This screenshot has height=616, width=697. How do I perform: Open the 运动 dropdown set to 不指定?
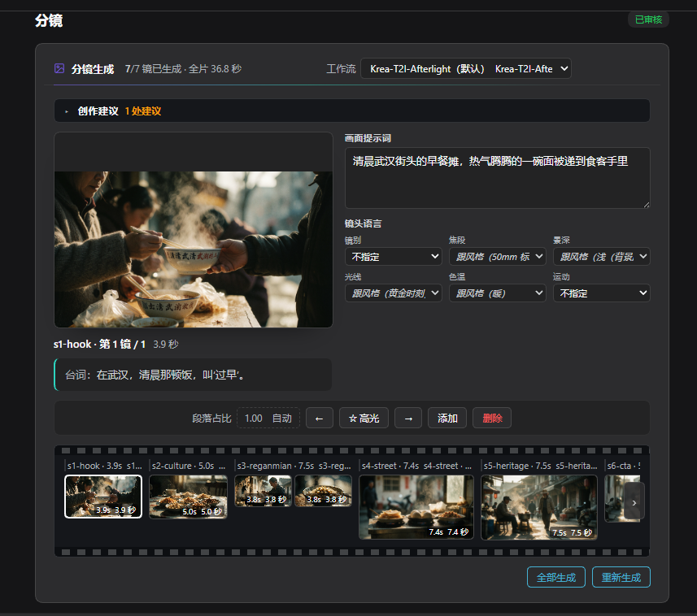[x=601, y=293]
